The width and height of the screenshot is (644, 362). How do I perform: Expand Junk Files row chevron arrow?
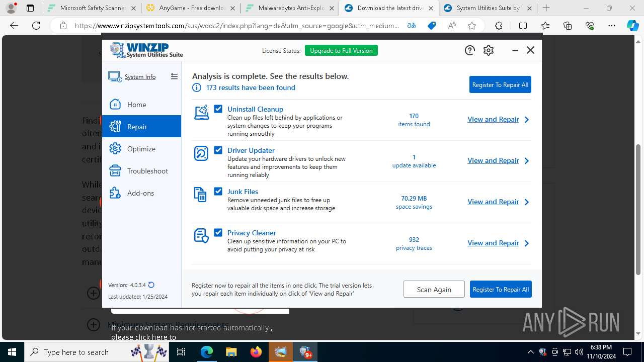coord(527,202)
